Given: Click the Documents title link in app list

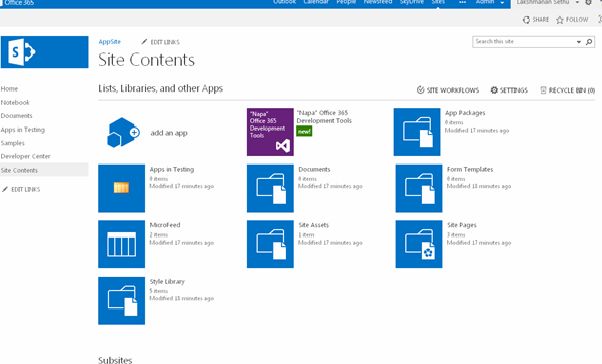Looking at the screenshot, I should point(314,169).
